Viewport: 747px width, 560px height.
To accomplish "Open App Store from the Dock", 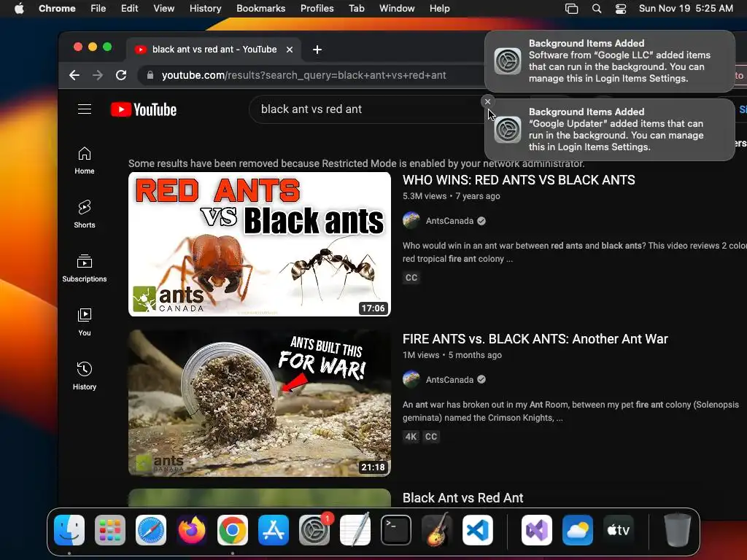I will [x=274, y=530].
